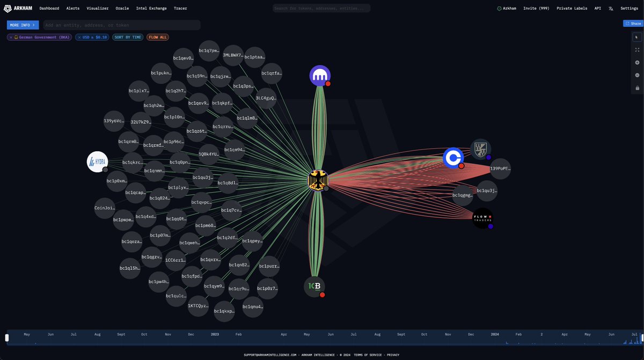Toggle the FLOW ALL filter
The image size is (644, 360).
pos(157,37)
